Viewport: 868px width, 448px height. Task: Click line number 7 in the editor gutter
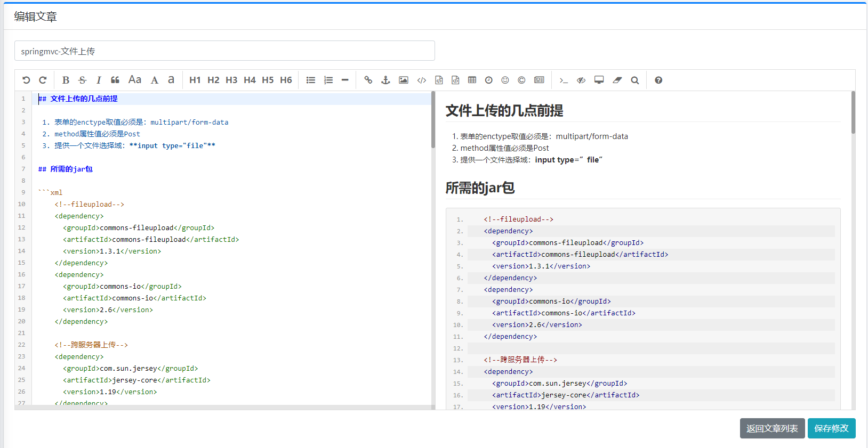click(23, 169)
